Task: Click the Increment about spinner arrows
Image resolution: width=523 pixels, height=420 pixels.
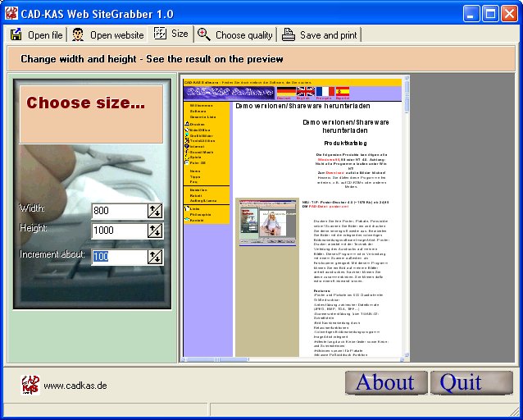Action: pyautogui.click(x=154, y=257)
